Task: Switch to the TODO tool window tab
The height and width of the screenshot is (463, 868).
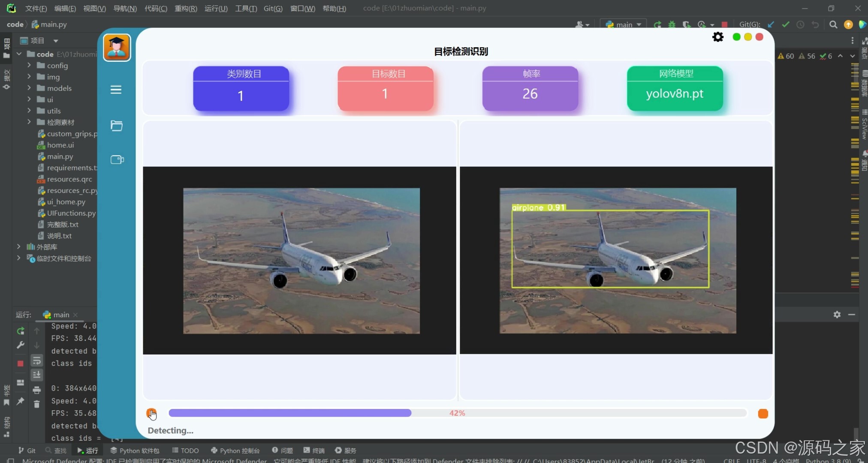Action: tap(185, 451)
